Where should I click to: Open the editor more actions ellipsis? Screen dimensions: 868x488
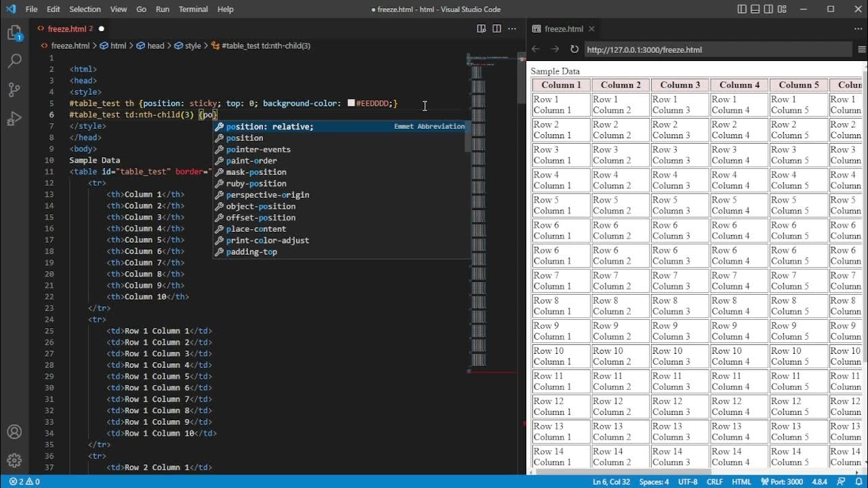(x=513, y=28)
